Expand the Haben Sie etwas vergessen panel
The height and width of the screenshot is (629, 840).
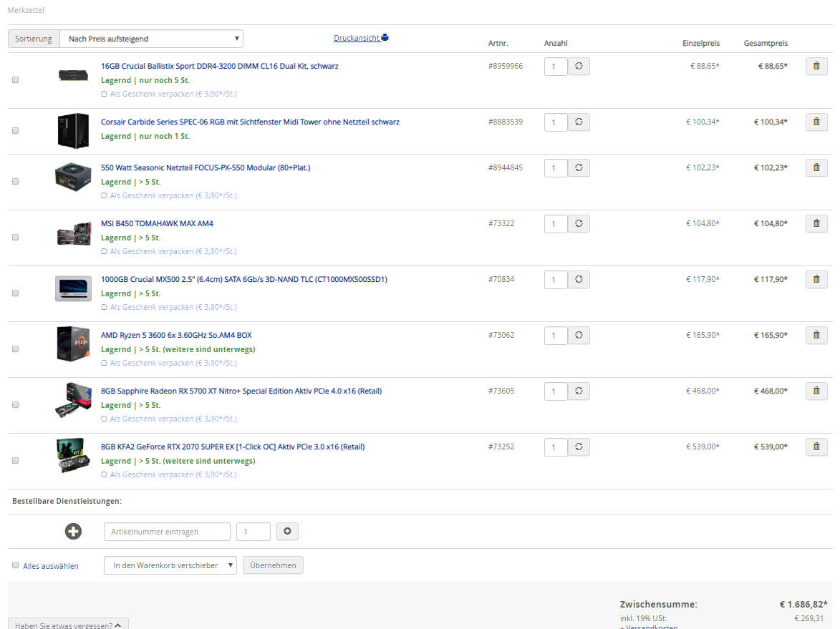(68, 625)
